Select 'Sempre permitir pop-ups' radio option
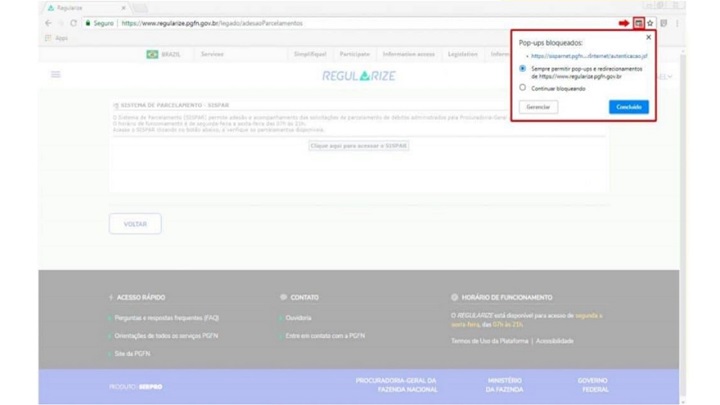Viewport: 720px width, 405px height. [x=522, y=69]
